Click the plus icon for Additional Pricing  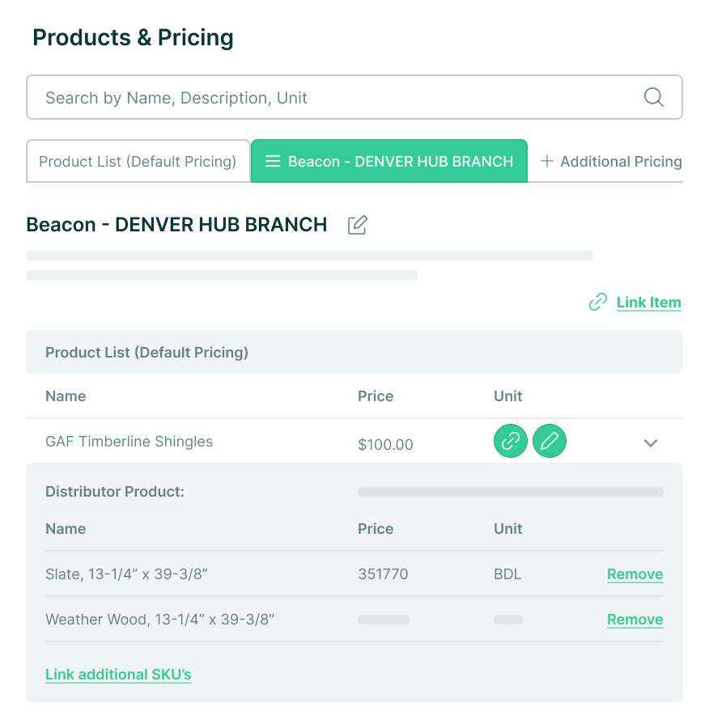pos(547,161)
